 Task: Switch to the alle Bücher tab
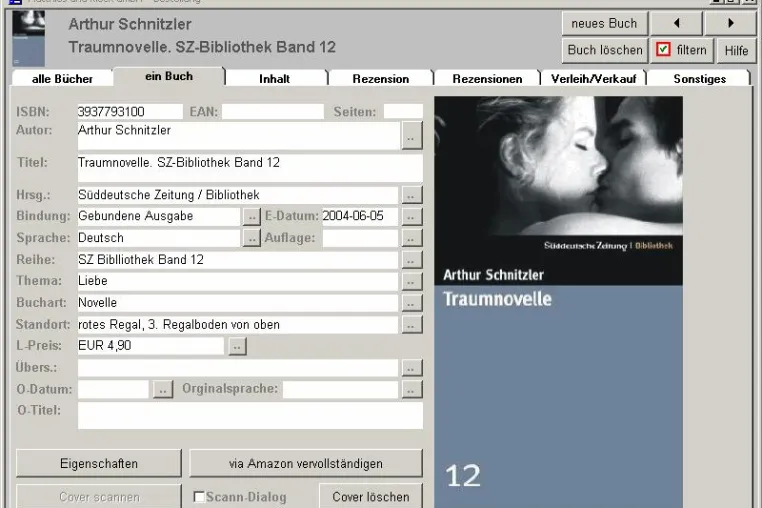click(62, 79)
